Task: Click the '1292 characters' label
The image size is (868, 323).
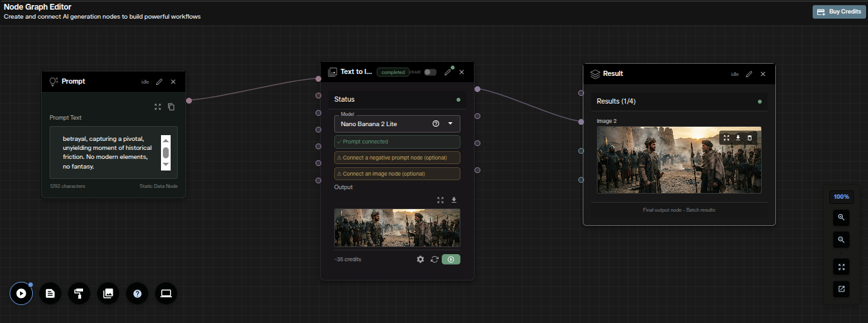Action: point(67,186)
